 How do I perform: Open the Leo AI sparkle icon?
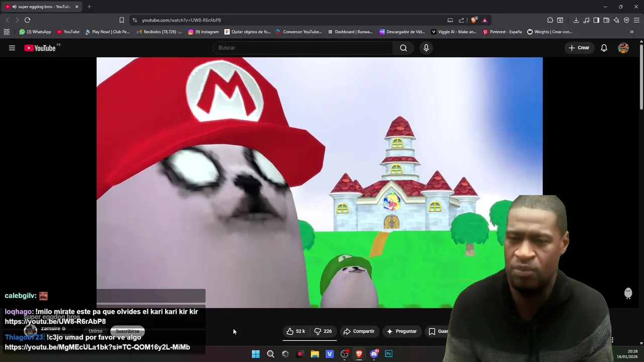coord(616,20)
